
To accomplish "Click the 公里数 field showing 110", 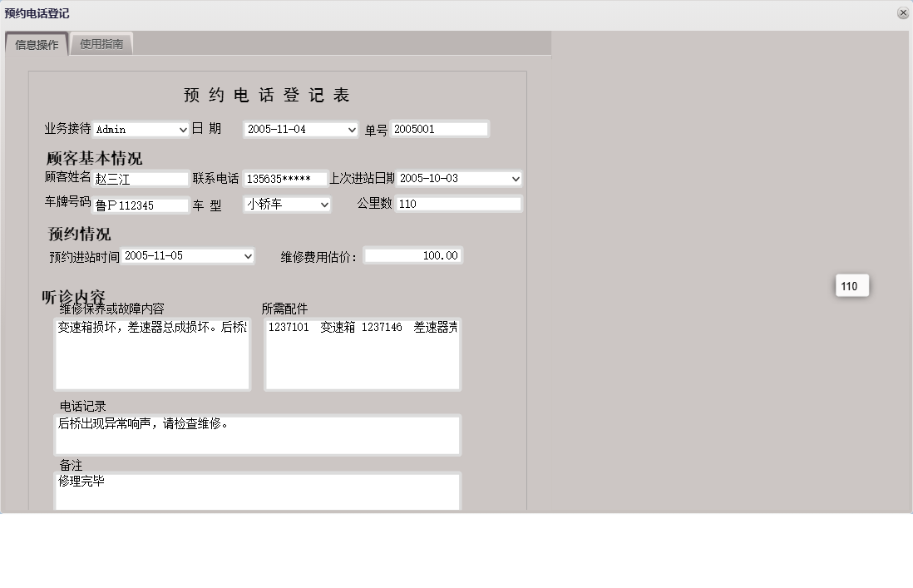I will tap(460, 204).
